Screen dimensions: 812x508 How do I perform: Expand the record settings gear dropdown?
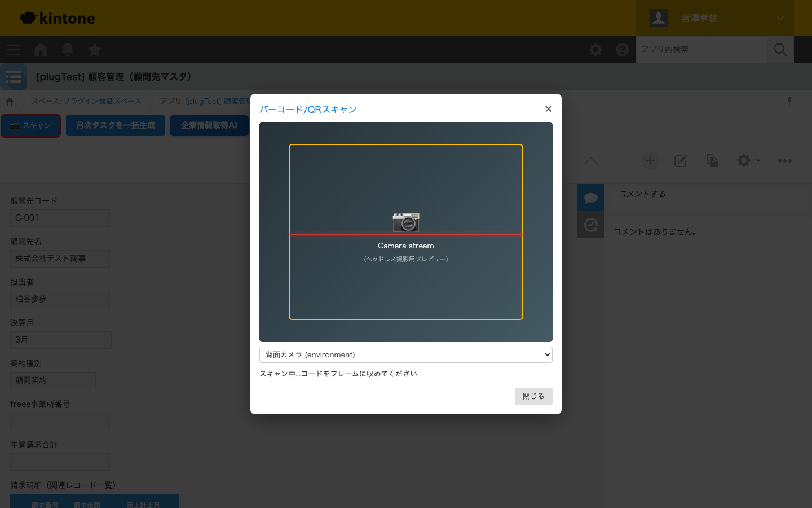click(748, 161)
